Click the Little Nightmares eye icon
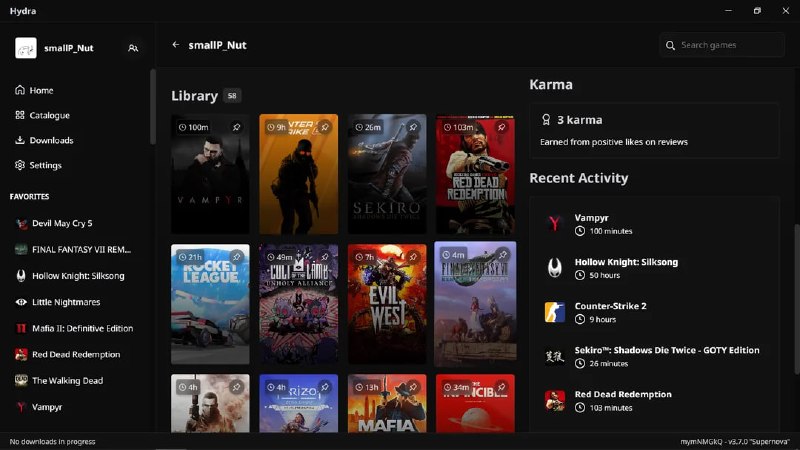Image resolution: width=800 pixels, height=450 pixels. click(x=21, y=302)
